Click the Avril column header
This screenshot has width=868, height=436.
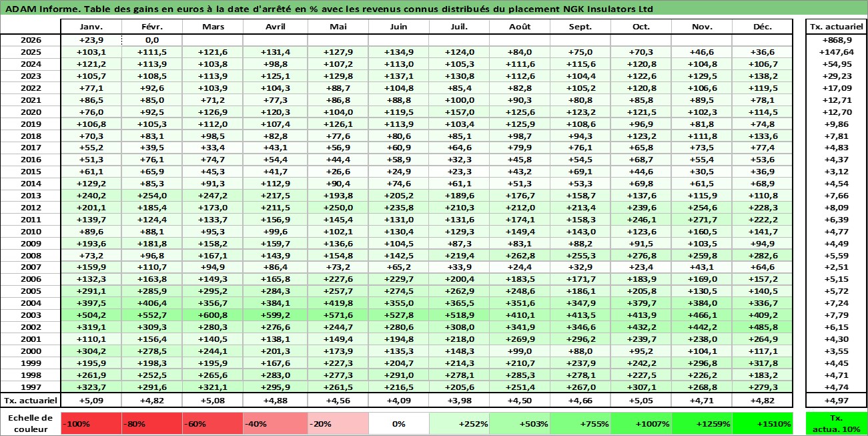pos(275,27)
